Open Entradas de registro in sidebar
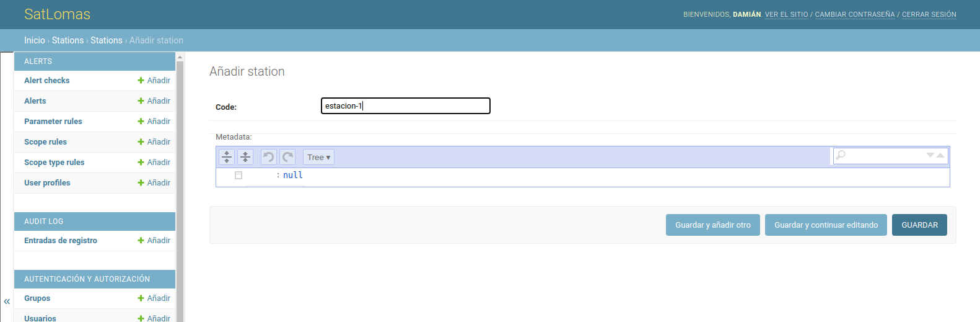Viewport: 980px width, 322px height. [61, 241]
